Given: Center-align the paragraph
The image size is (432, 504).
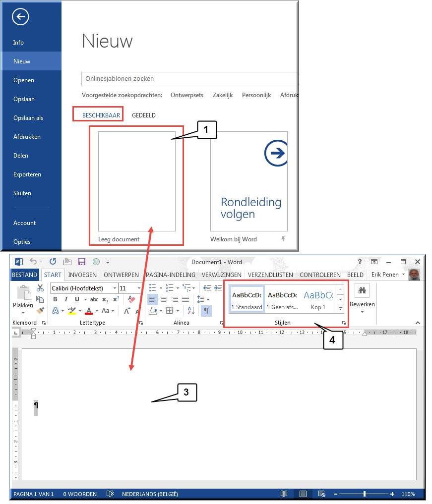Looking at the screenshot, I should pyautogui.click(x=164, y=299).
